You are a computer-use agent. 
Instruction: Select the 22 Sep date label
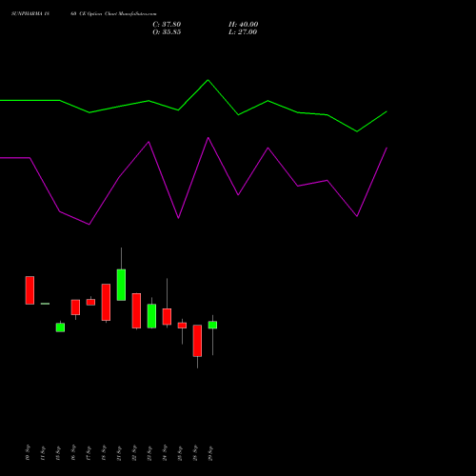pos(134,453)
